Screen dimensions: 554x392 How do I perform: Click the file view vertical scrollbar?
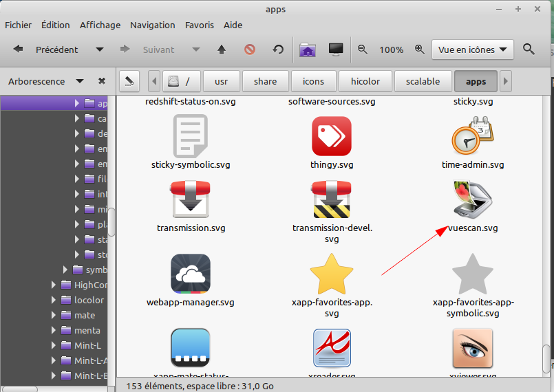pos(547,356)
